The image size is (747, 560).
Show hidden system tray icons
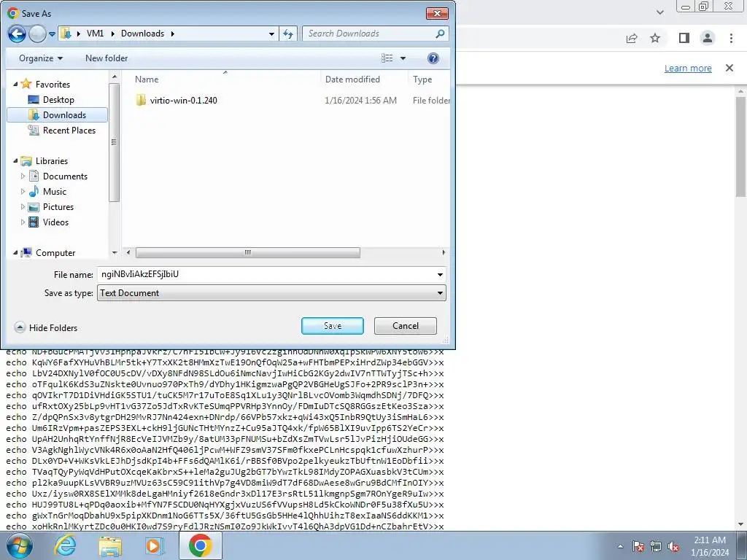[620, 546]
